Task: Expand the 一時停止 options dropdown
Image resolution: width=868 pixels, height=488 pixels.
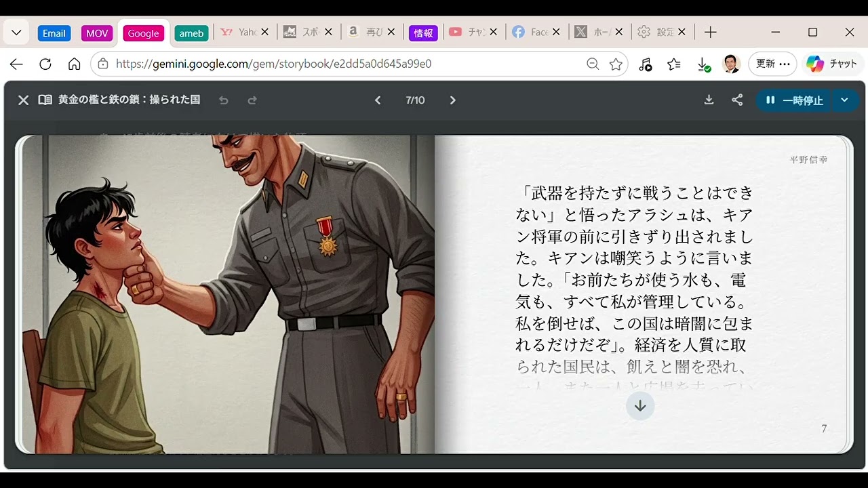Action: click(844, 100)
